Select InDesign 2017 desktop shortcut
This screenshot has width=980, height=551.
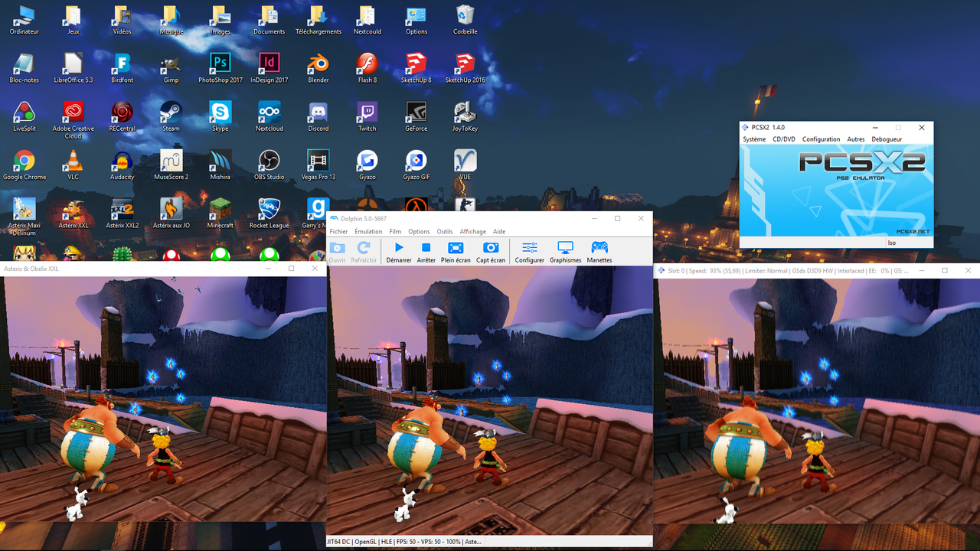(x=269, y=68)
